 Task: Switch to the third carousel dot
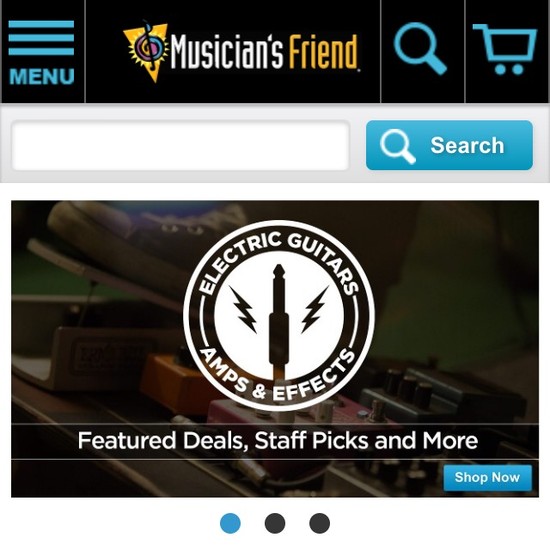(x=320, y=523)
